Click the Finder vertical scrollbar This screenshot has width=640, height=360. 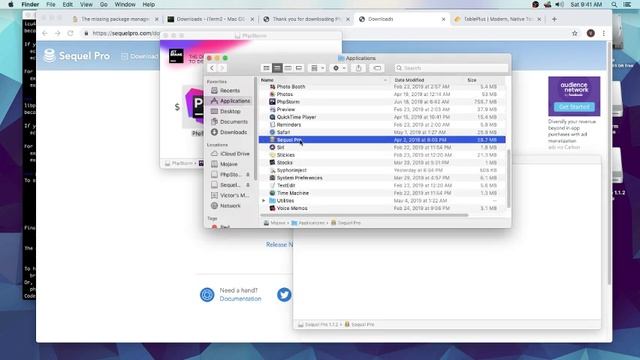coord(508,178)
